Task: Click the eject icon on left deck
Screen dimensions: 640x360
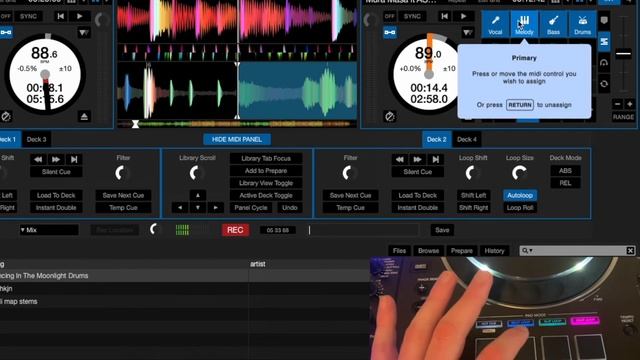Action: tap(84, 117)
